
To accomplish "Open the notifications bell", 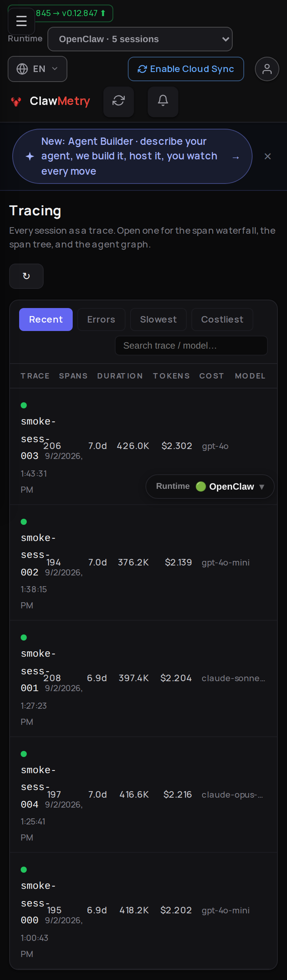I will pyautogui.click(x=163, y=102).
